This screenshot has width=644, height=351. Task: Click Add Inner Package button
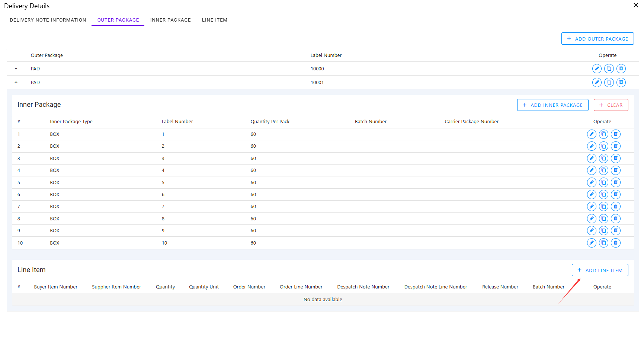(x=552, y=105)
